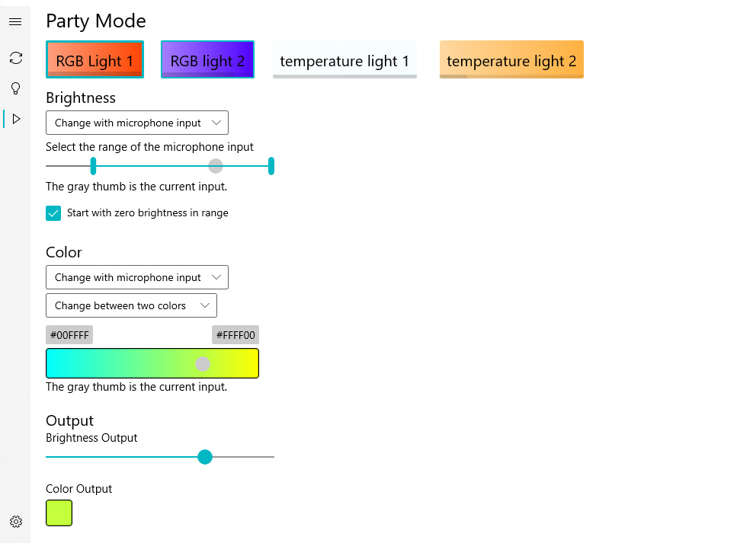Screen dimensions: 756x543
Task: Open the Brightness mode dropdown
Action: [137, 123]
